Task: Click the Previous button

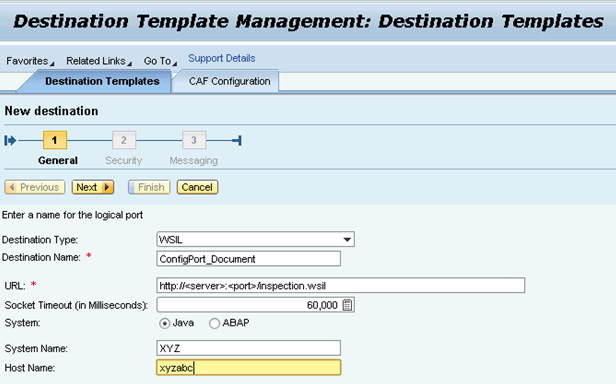Action: coord(35,187)
